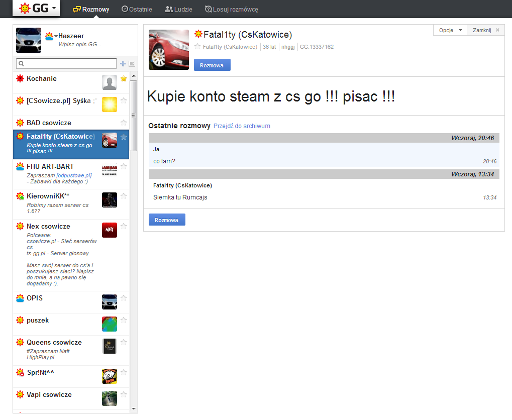Toggle favorite star for FHU ART-BART
This screenshot has height=420, width=512.
pos(124,166)
